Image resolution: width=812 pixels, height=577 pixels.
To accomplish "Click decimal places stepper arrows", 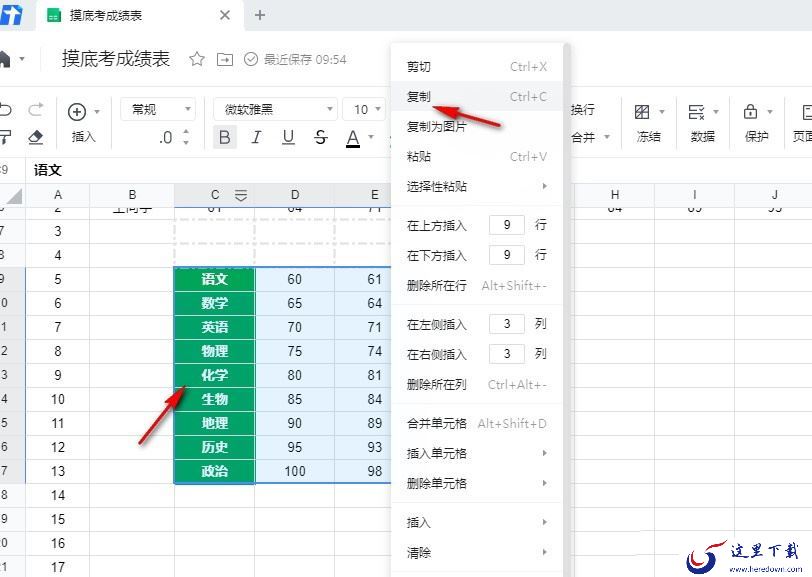I will point(186,137).
